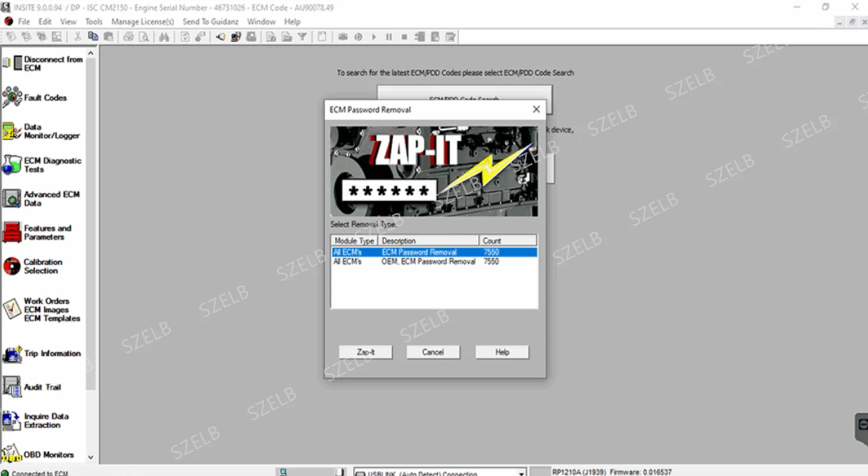The height and width of the screenshot is (476, 868).
Task: Click Cancel in ECM Password Removal dialog
Action: point(433,352)
